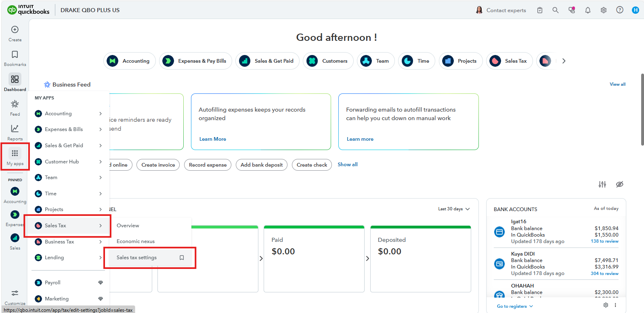Expand the Go to registers dropdown
Viewport: 644px width, 313px height.
click(x=515, y=306)
